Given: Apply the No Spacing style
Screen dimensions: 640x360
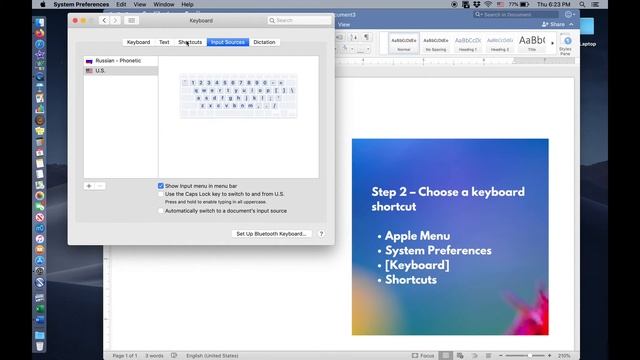Looking at the screenshot, I should click(436, 44).
